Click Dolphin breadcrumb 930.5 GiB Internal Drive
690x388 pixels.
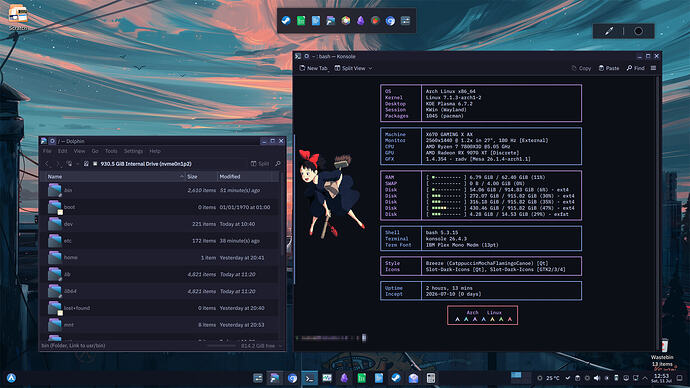[x=146, y=164]
